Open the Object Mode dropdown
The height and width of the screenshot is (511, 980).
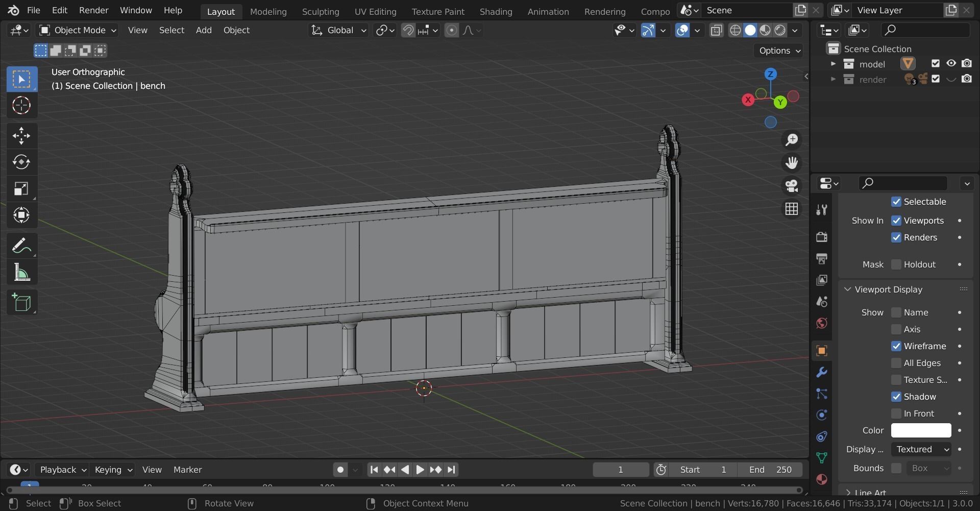click(x=78, y=31)
